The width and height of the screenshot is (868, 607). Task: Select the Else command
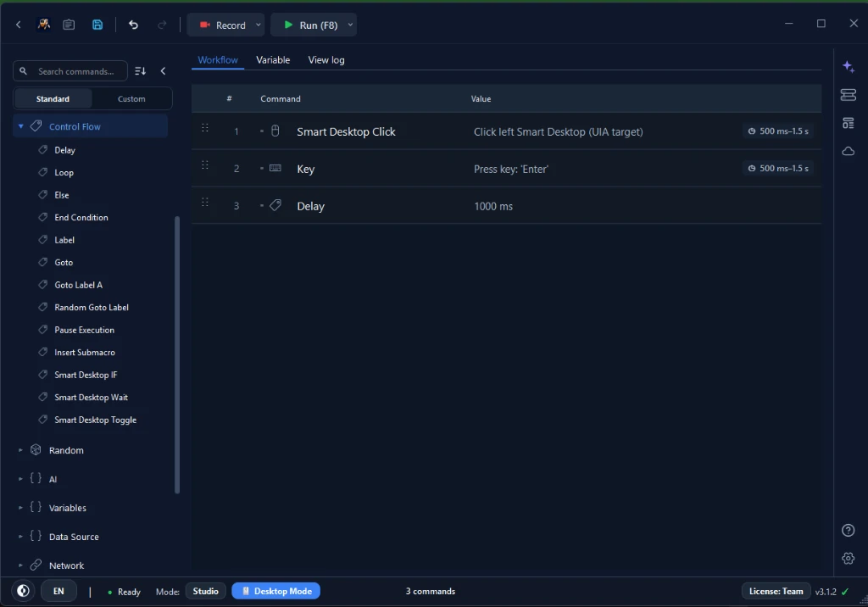pyautogui.click(x=62, y=195)
